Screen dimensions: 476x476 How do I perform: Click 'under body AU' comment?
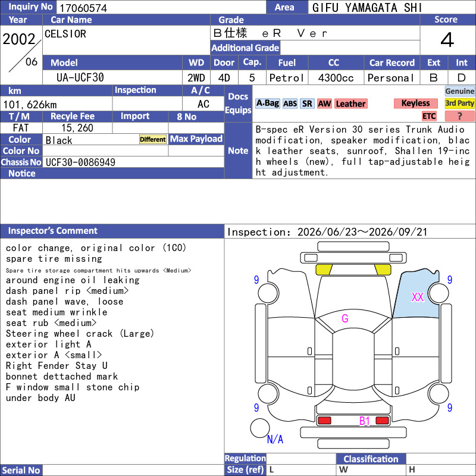click(x=40, y=397)
